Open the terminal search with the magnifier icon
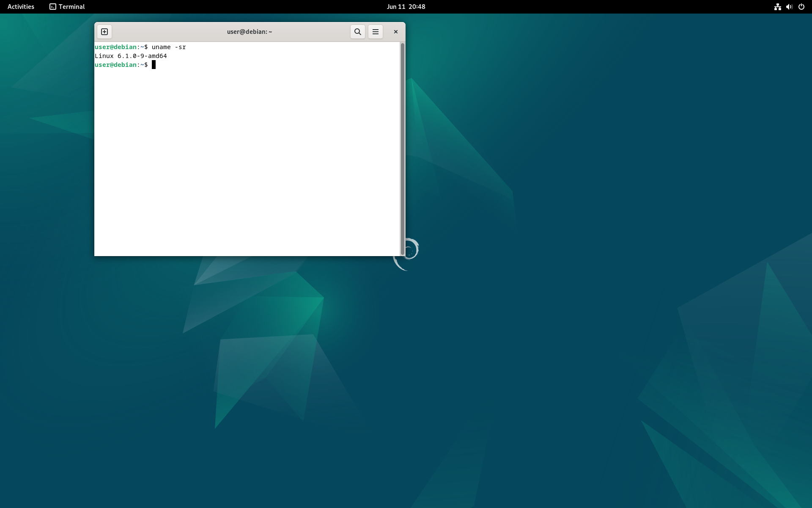Viewport: 812px width, 508px height. coord(357,31)
